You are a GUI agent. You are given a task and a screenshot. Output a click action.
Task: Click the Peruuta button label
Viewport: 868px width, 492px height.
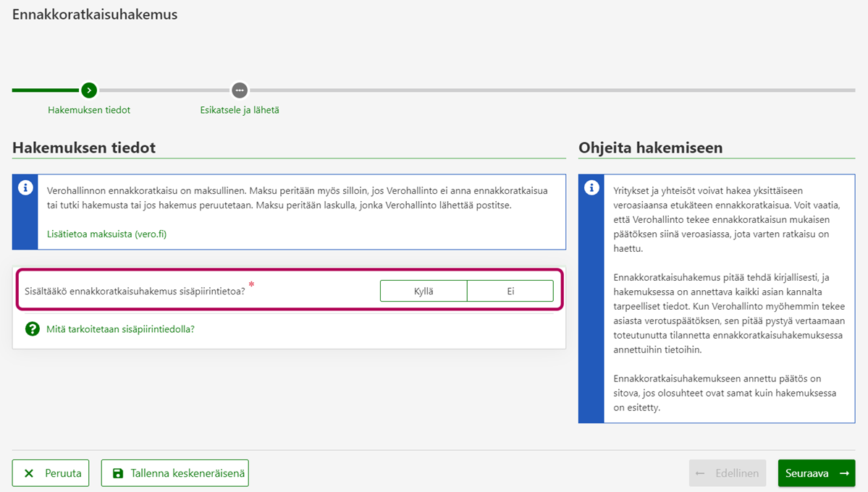[62, 473]
